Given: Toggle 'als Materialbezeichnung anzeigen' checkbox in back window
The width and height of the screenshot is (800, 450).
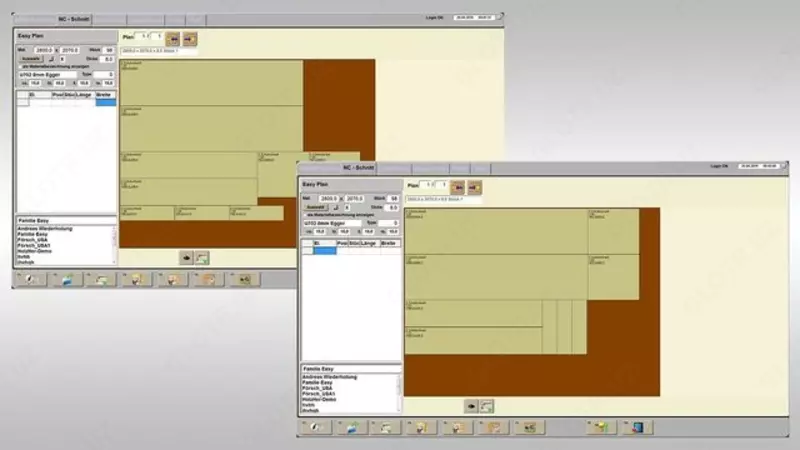Looking at the screenshot, I should click(x=22, y=66).
